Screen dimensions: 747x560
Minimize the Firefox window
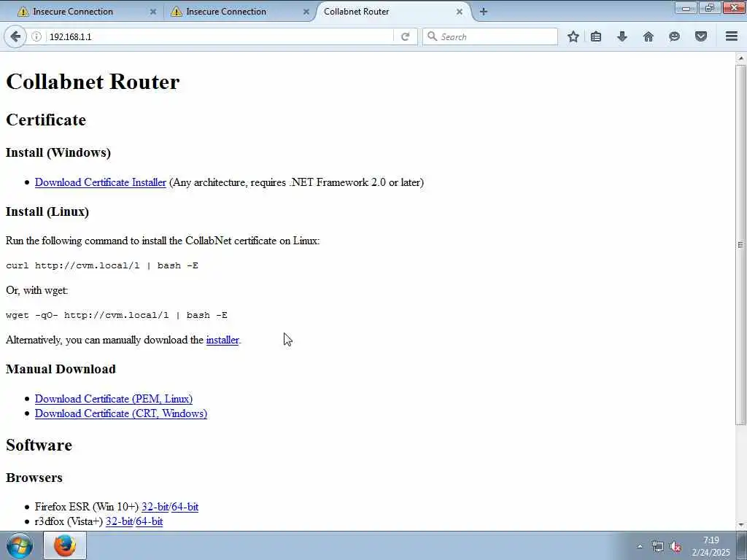pos(686,7)
